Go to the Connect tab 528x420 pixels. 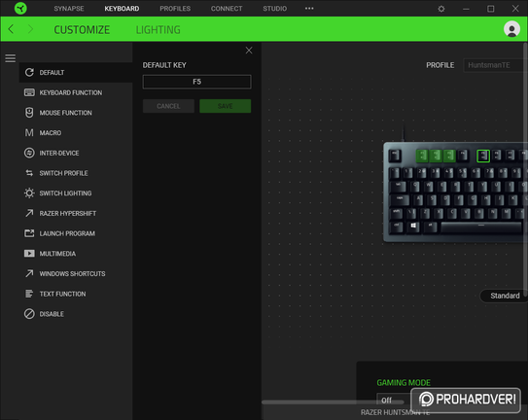pos(227,9)
